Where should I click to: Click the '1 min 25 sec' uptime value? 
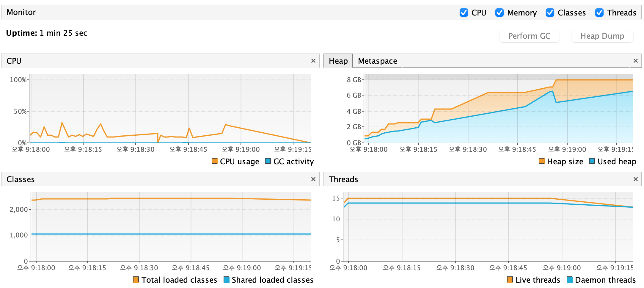tap(63, 33)
